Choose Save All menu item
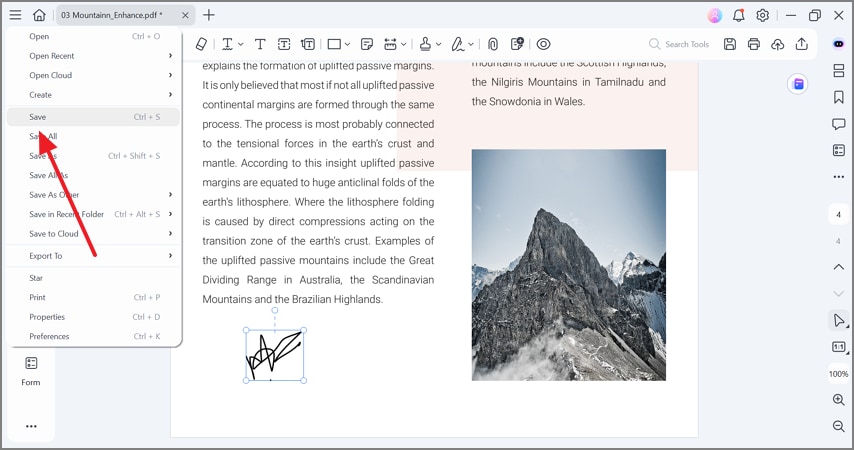 click(x=93, y=136)
